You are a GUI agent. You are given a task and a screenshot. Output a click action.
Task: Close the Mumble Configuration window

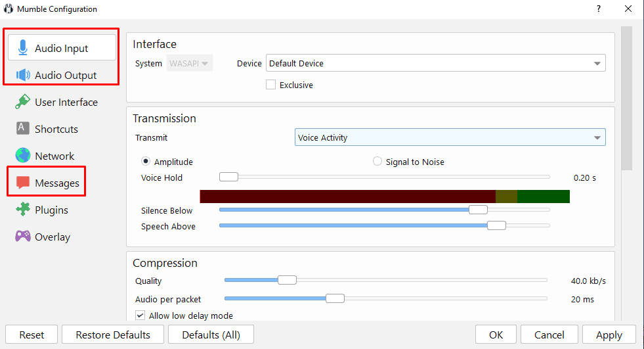tap(628, 9)
